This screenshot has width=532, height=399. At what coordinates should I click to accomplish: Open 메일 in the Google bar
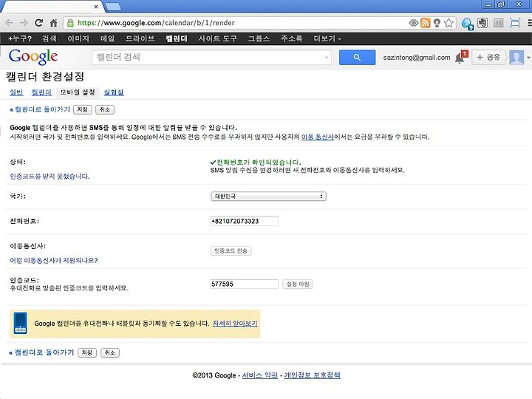(107, 38)
